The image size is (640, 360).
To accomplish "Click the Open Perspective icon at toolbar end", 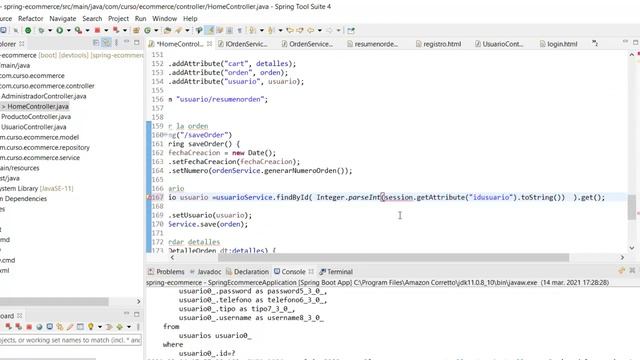I will [351, 30].
